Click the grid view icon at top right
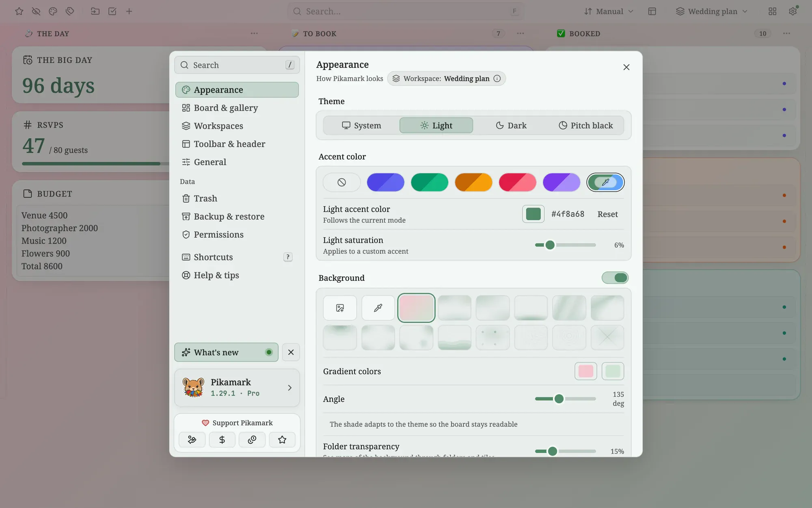The image size is (812, 508). (773, 11)
